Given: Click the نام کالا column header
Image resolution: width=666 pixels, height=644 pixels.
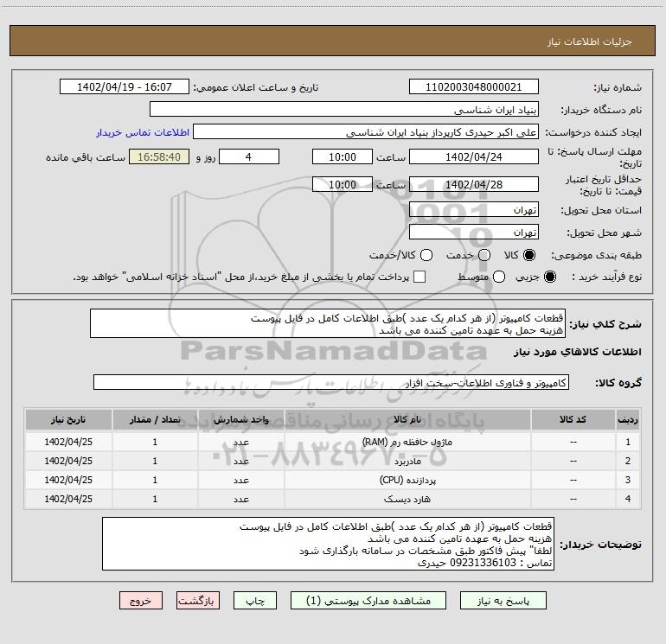Looking at the screenshot, I should [x=407, y=420].
